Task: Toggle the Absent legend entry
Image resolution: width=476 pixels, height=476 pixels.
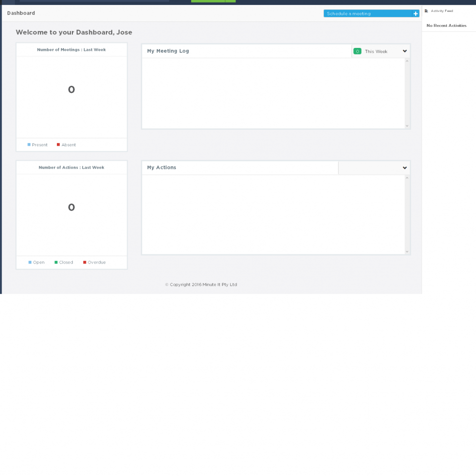Action: (x=66, y=145)
